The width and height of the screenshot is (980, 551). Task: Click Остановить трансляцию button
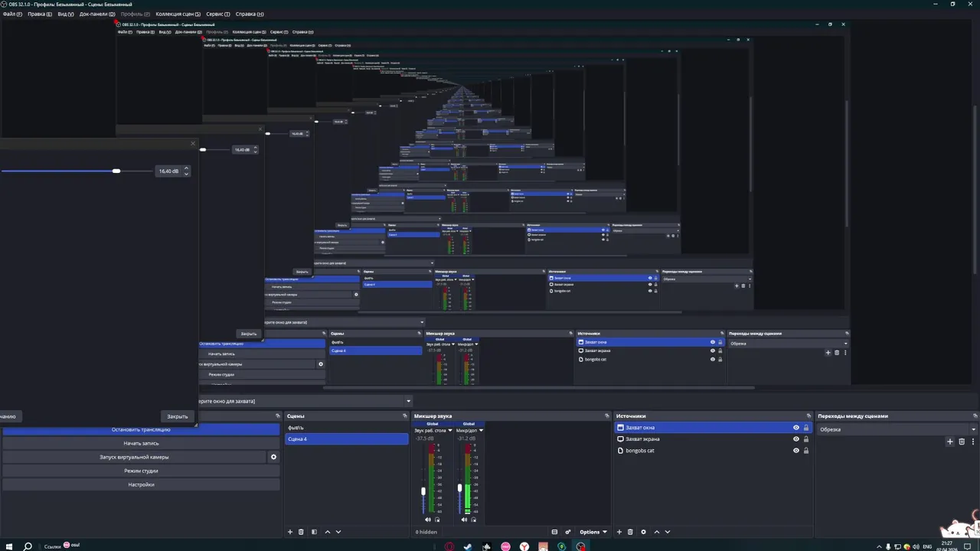[141, 429]
